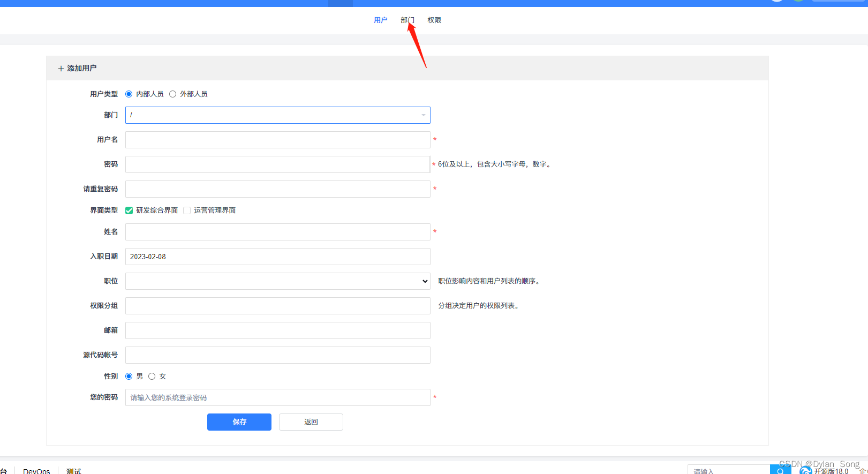Click the 用户名 input field
The image size is (868, 474).
pos(277,140)
